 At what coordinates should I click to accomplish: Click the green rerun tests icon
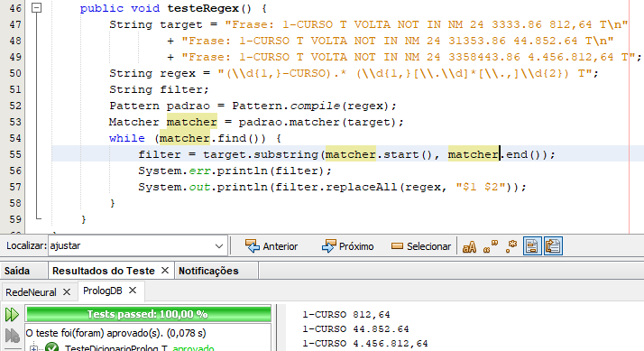click(x=12, y=314)
